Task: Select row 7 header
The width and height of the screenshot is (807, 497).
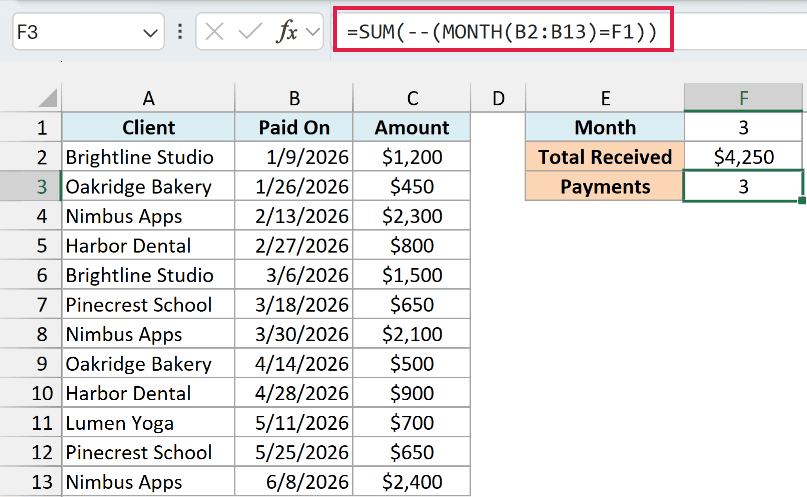Action: click(31, 305)
